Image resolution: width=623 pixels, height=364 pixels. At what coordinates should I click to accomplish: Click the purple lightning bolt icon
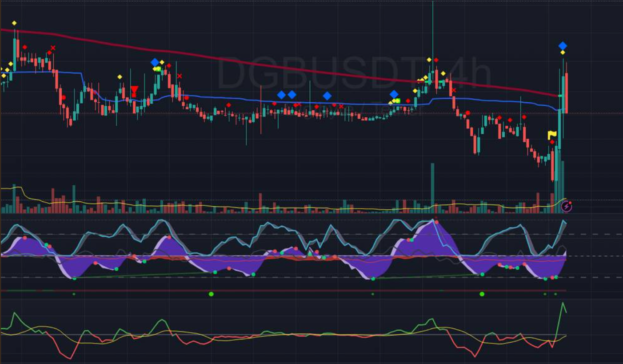click(567, 206)
